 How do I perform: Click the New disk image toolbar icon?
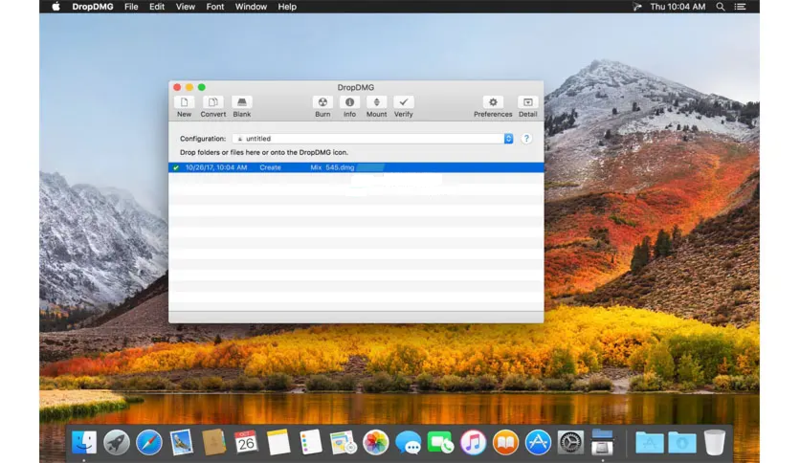(x=184, y=102)
